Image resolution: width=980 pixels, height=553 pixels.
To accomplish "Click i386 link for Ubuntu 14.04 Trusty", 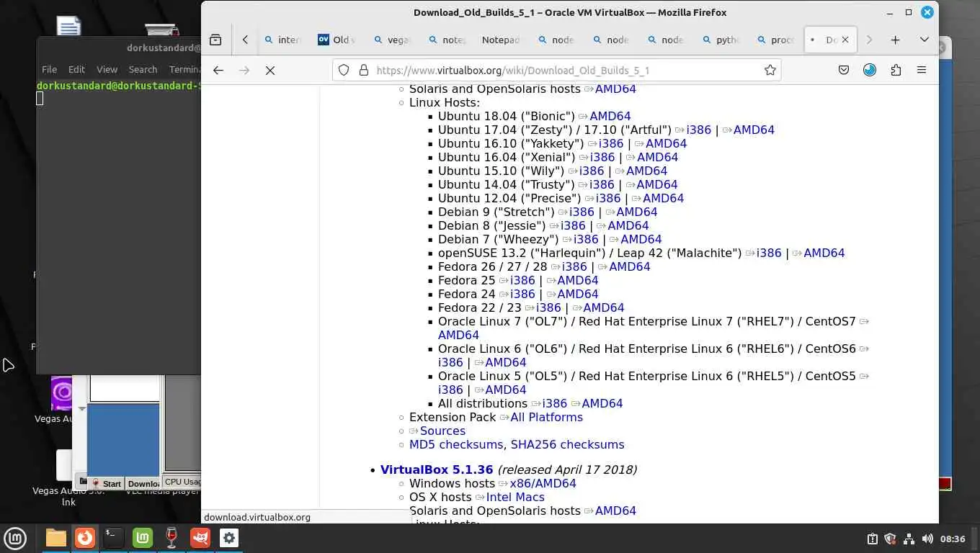I will pos(602,184).
